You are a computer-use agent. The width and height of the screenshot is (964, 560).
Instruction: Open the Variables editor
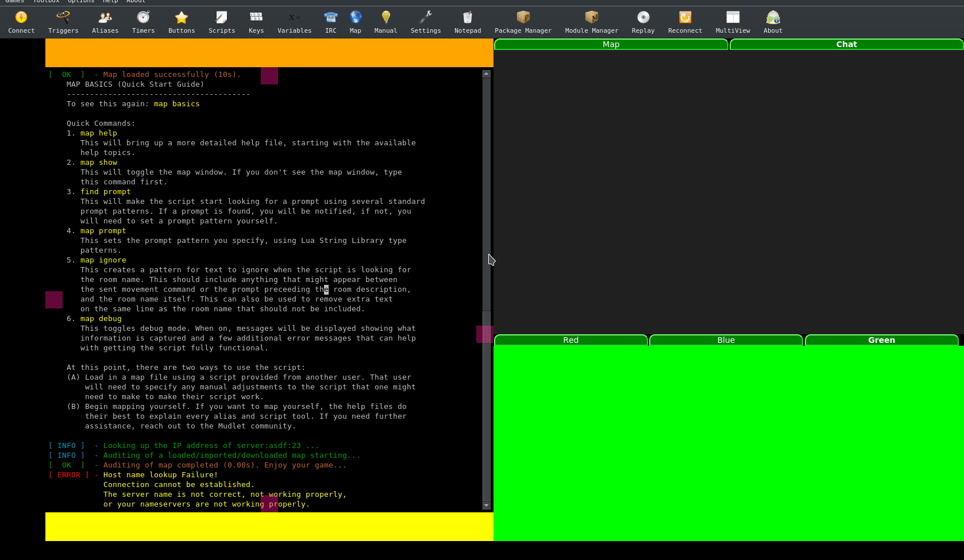(294, 22)
